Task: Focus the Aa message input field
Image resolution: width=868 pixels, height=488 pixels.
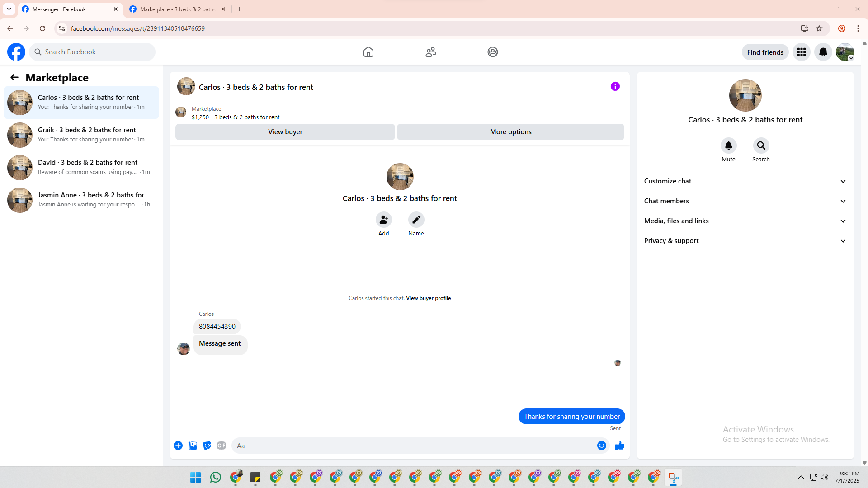Action: pos(414,446)
